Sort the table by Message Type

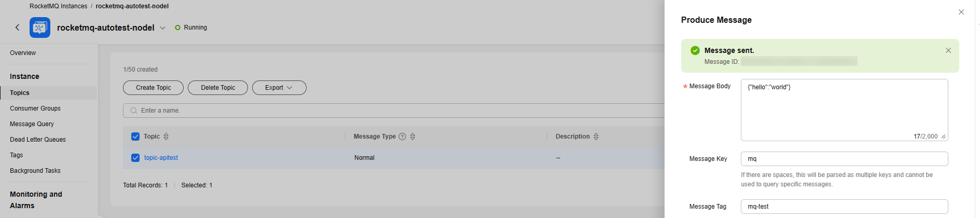tap(413, 137)
